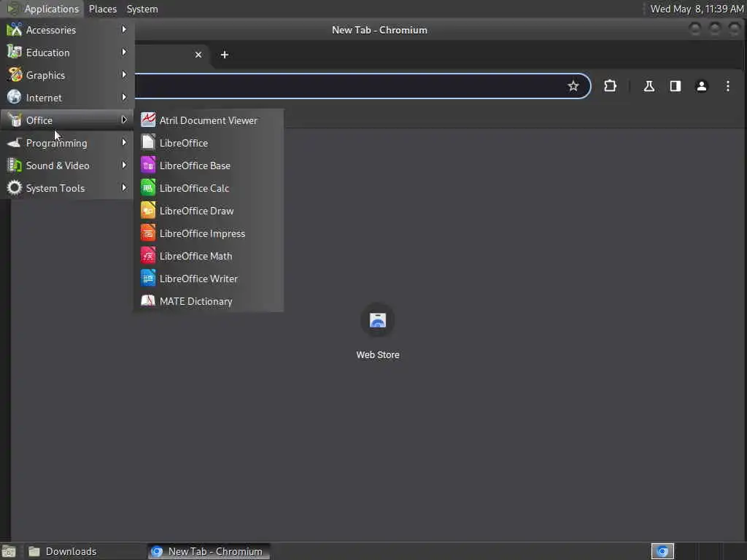Select the Graphics category
The width and height of the screenshot is (747, 560).
tap(67, 75)
